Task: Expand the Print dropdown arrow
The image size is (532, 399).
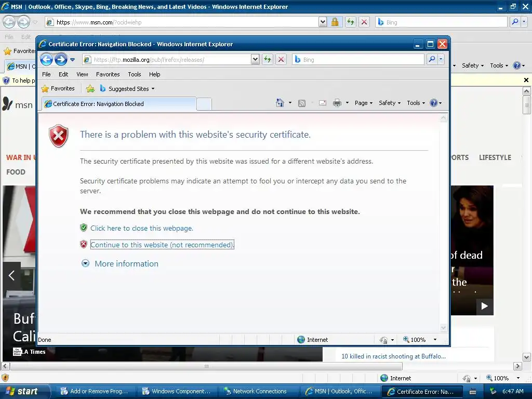Action: [347, 103]
